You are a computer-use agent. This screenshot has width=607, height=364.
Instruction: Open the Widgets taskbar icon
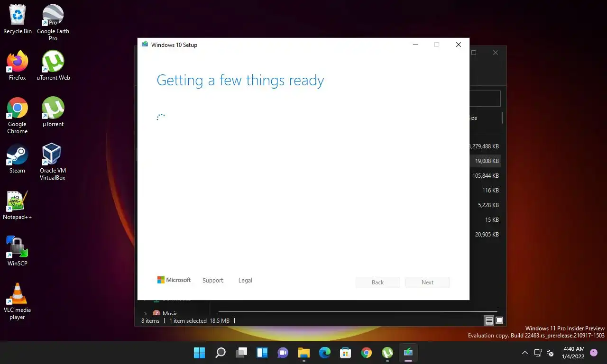(262, 353)
